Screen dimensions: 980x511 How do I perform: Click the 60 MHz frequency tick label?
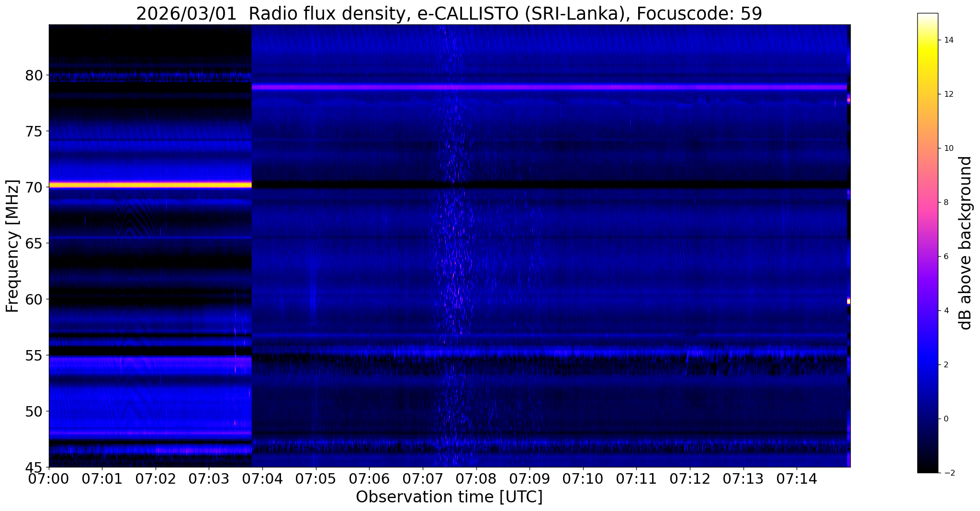tap(34, 299)
